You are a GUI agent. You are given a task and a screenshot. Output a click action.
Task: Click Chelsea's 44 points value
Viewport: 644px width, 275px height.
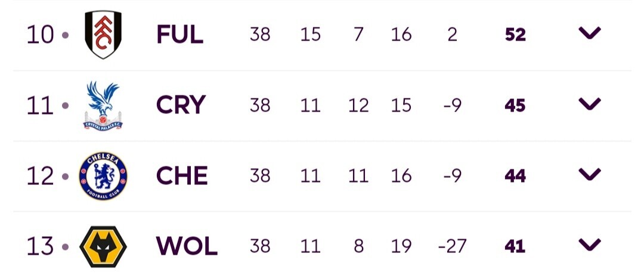tap(515, 176)
